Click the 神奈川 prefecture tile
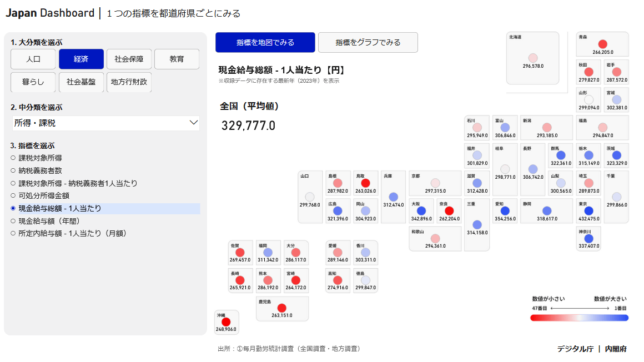Screen dimensions: 644x362 588,239
